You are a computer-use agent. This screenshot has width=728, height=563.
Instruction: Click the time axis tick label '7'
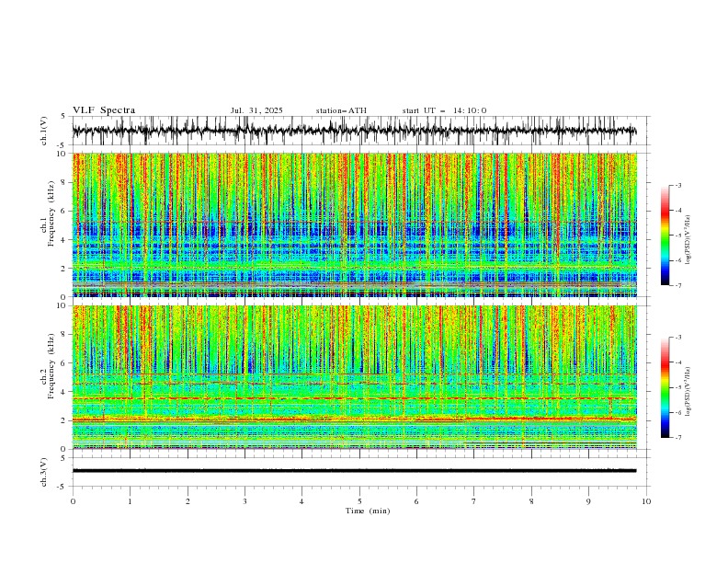point(474,501)
